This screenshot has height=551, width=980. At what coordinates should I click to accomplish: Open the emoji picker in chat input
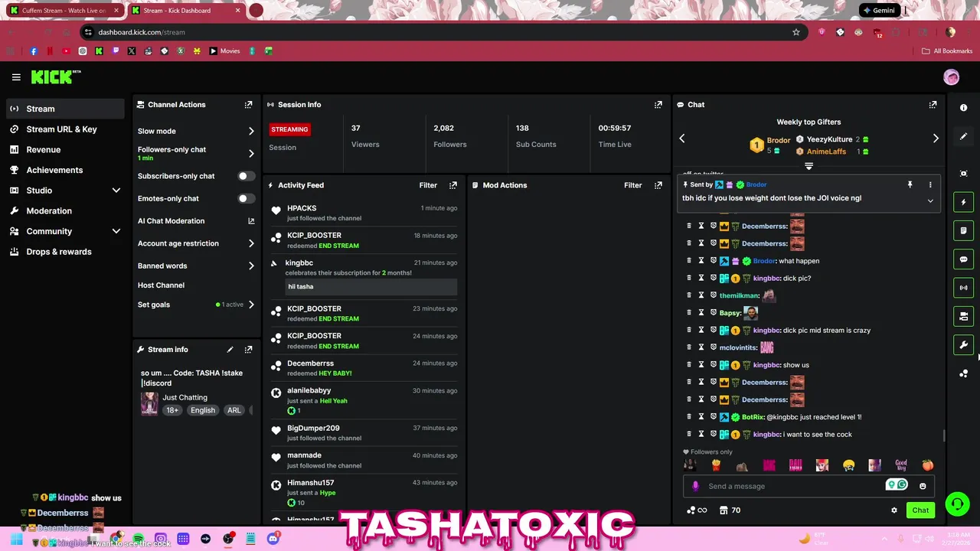point(923,486)
